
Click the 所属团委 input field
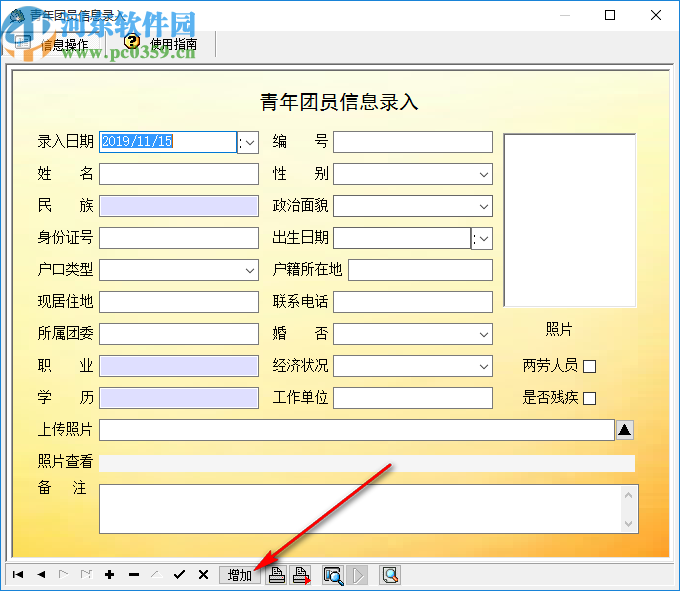pyautogui.click(x=179, y=334)
